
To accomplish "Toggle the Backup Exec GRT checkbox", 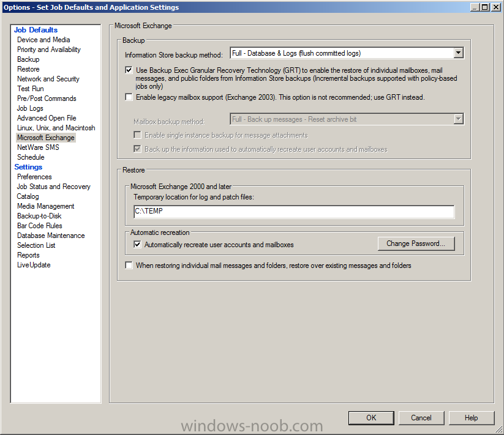I will [129, 70].
